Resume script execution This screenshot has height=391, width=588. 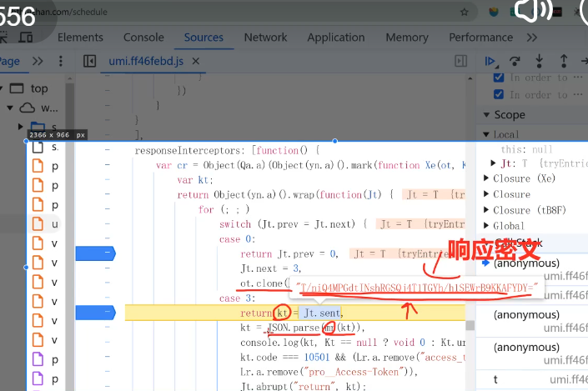(491, 61)
